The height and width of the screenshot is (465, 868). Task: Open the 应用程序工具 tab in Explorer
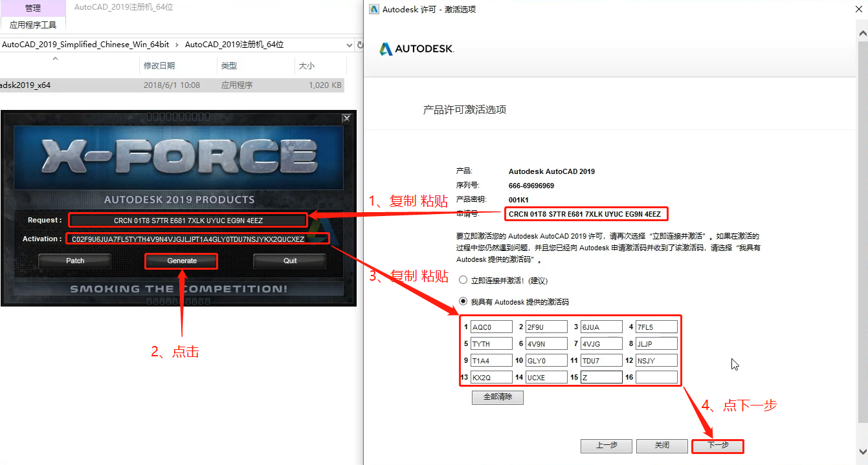pyautogui.click(x=32, y=25)
